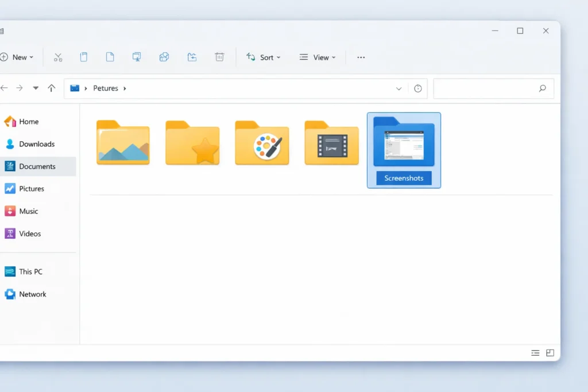Open the Sort dropdown
Screen dimensions: 588x392
[264, 57]
